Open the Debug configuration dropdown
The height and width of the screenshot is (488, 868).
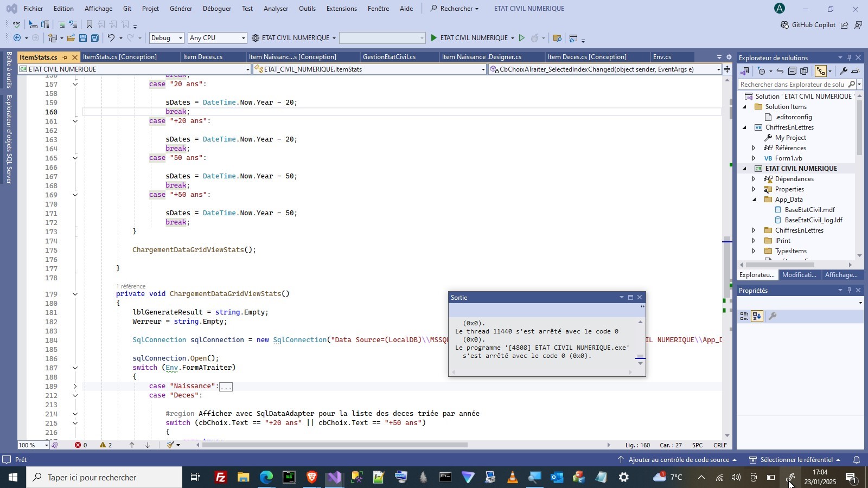[x=167, y=38]
